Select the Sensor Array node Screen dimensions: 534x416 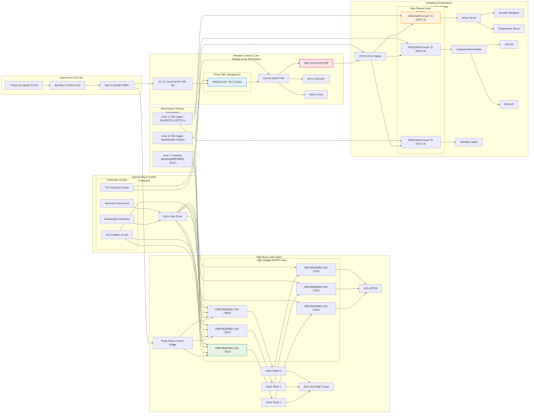[316, 95]
